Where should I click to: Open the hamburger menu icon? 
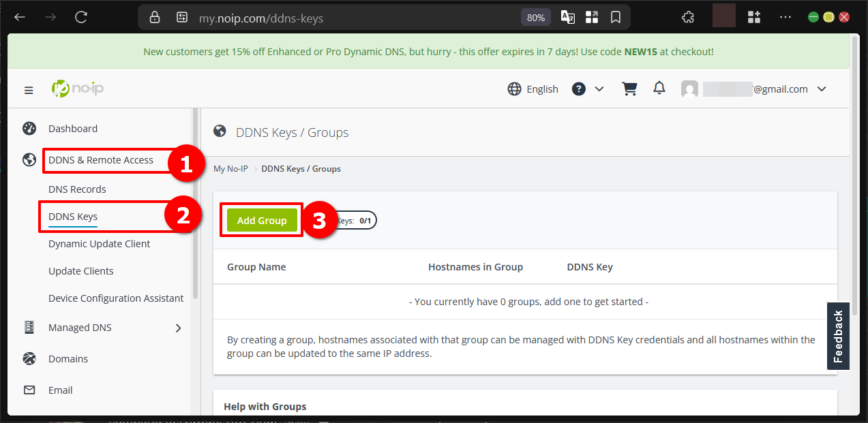(x=29, y=89)
